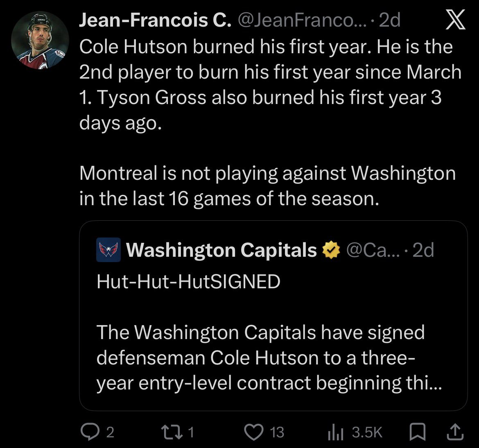Click the reply speech bubble icon

[89, 432]
